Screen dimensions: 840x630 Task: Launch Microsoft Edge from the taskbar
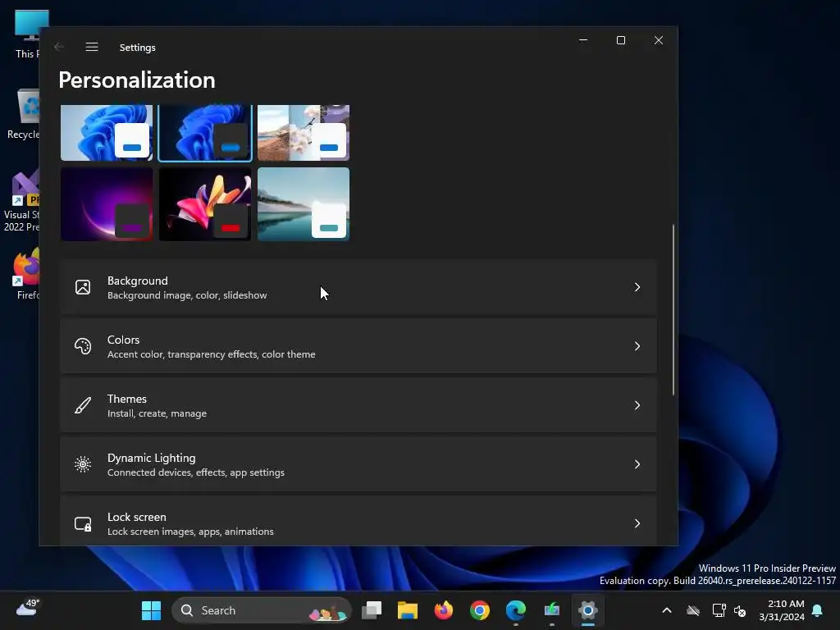pyautogui.click(x=516, y=610)
